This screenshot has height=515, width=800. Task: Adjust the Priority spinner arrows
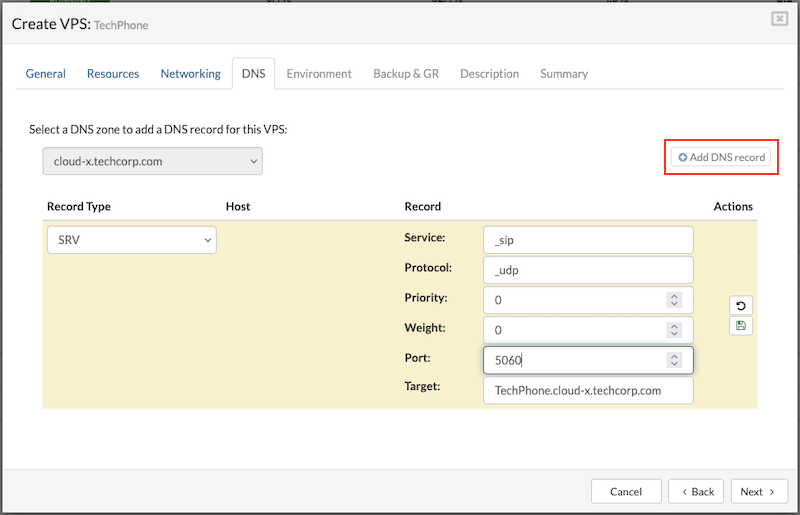click(674, 300)
